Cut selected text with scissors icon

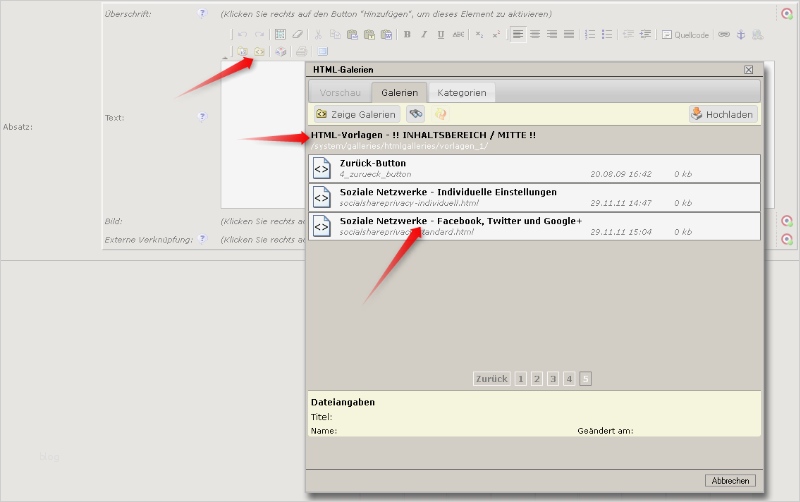pyautogui.click(x=318, y=35)
